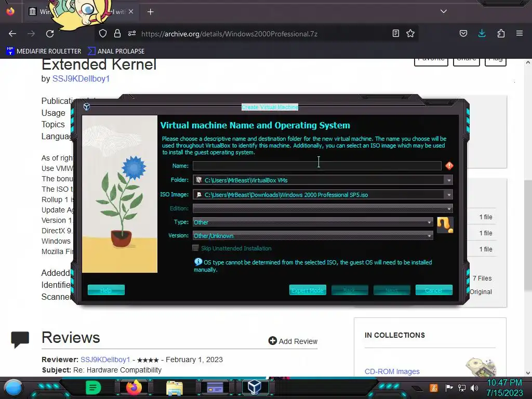532x399 pixels.
Task: Click the Next button in the wizard
Action: (392, 290)
